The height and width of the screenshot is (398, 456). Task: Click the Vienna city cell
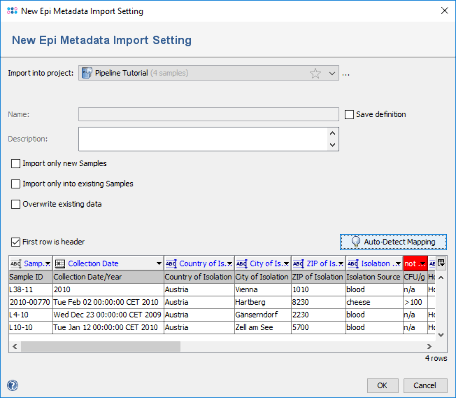263,289
